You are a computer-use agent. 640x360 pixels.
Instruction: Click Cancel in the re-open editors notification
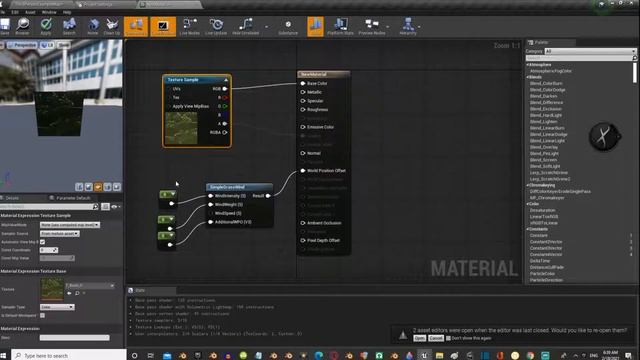[x=436, y=338]
